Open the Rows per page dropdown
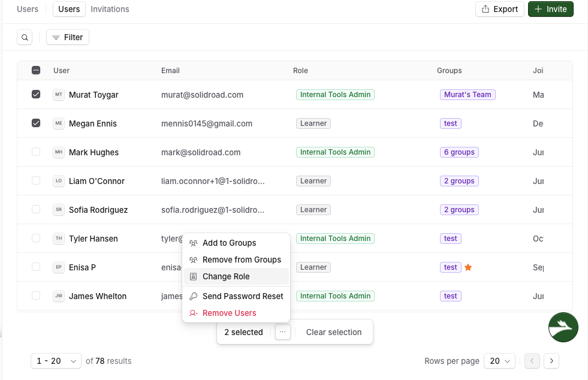This screenshot has height=380, width=588. tap(499, 361)
